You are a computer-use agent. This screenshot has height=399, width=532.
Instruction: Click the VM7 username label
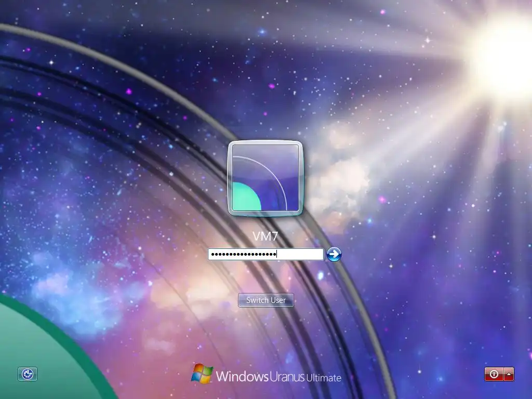tap(265, 236)
